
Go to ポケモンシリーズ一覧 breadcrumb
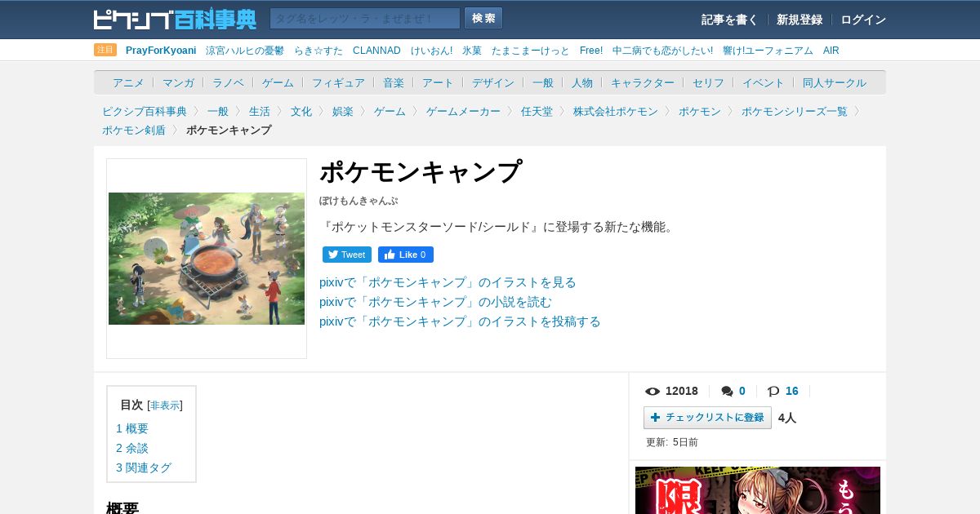(x=795, y=111)
